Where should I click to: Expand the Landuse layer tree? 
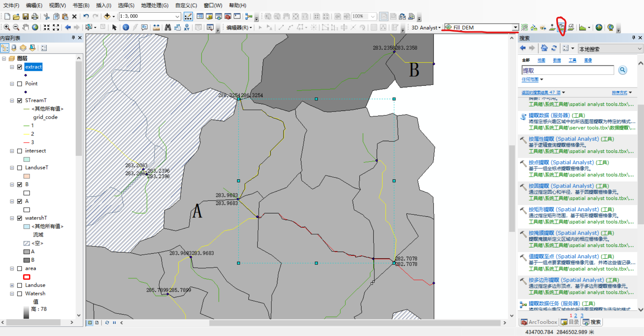click(12, 285)
